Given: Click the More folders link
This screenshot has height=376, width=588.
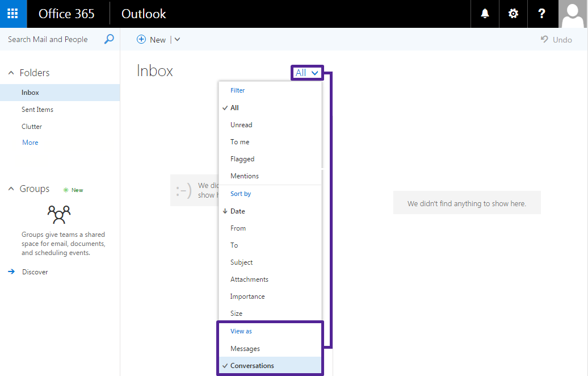Looking at the screenshot, I should click(x=30, y=143).
